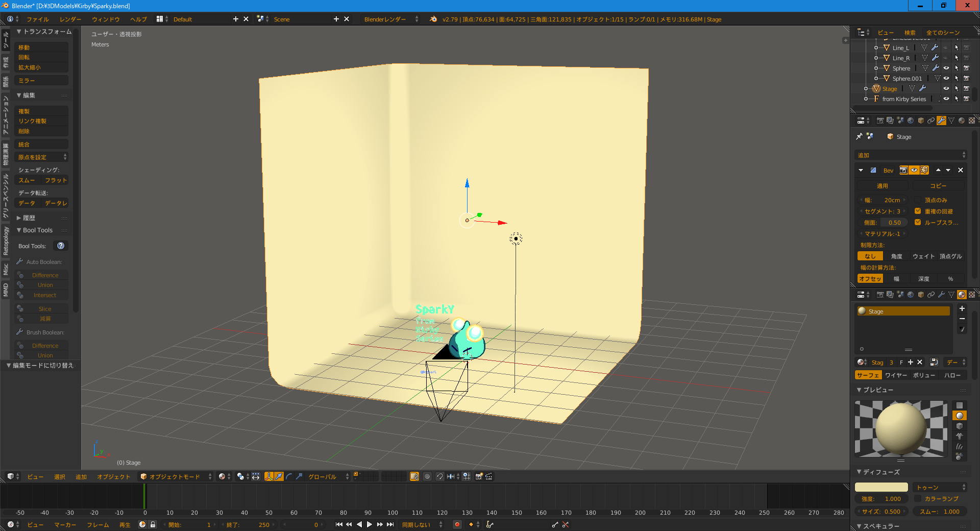This screenshot has width=980, height=531.
Task: Switch to the ハロー material type tab
Action: coord(952,375)
